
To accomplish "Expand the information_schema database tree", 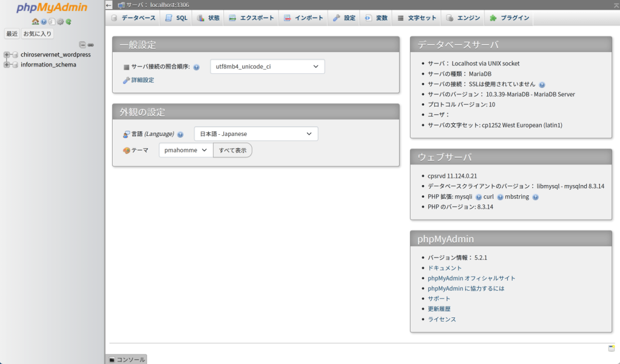I will 6,65.
